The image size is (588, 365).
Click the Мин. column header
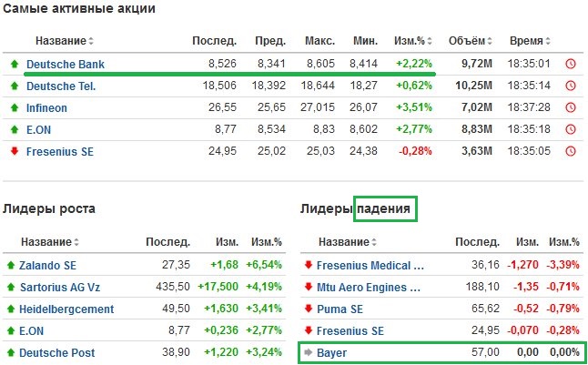click(x=365, y=41)
